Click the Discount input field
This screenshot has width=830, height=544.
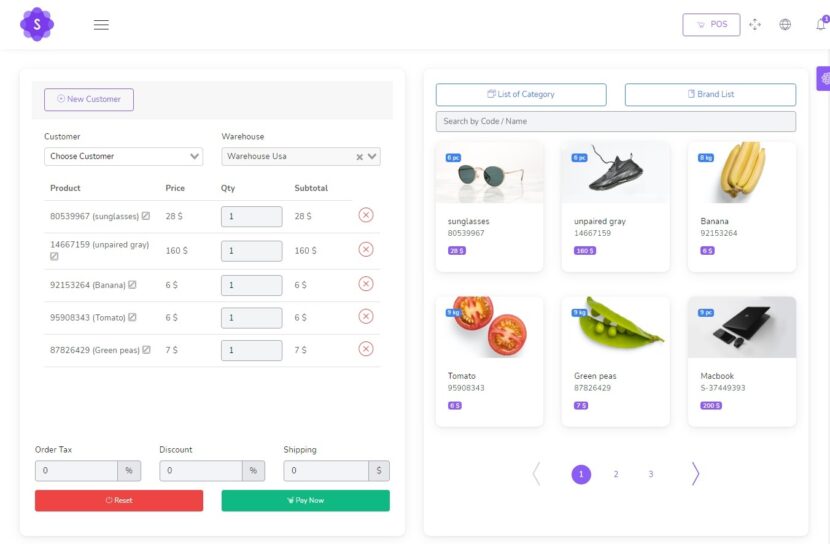201,470
